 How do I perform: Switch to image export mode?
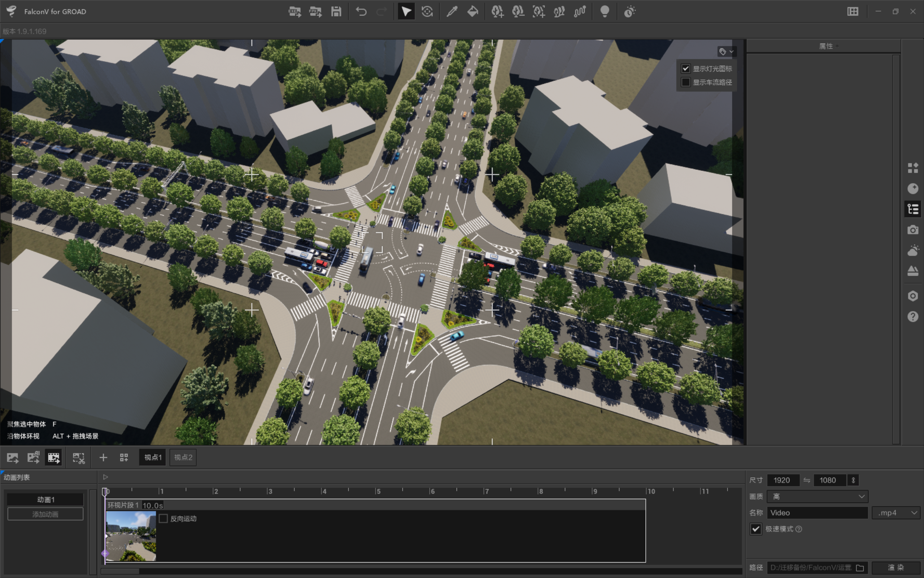pos(13,458)
